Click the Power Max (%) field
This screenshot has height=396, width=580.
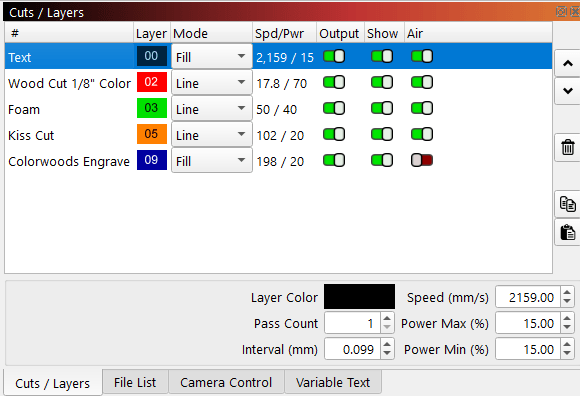[528, 323]
